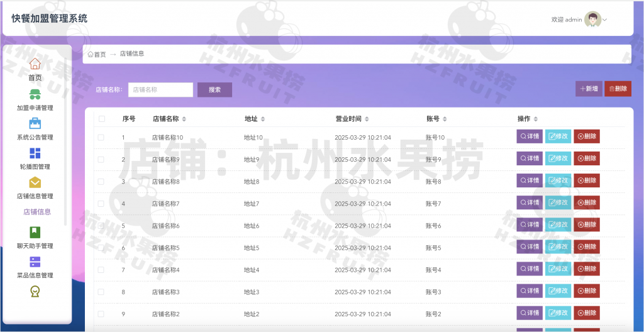Viewport: 644px width, 332px height.
Task: Click the 搜索 button
Action: (215, 89)
